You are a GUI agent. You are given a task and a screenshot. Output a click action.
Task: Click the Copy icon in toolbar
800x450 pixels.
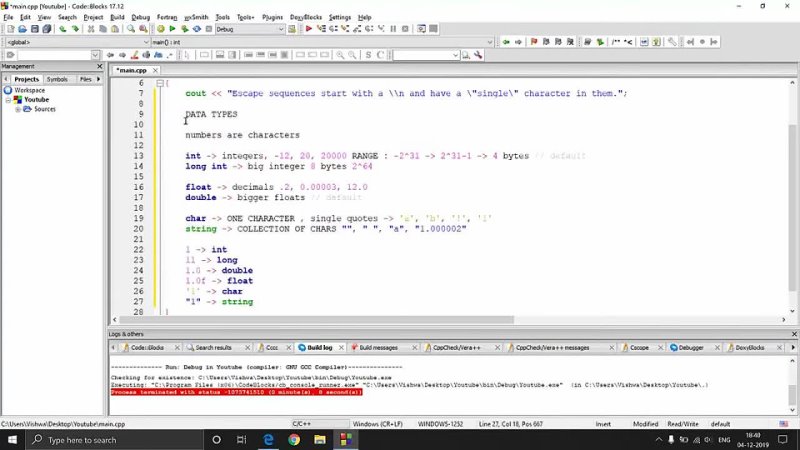click(103, 29)
